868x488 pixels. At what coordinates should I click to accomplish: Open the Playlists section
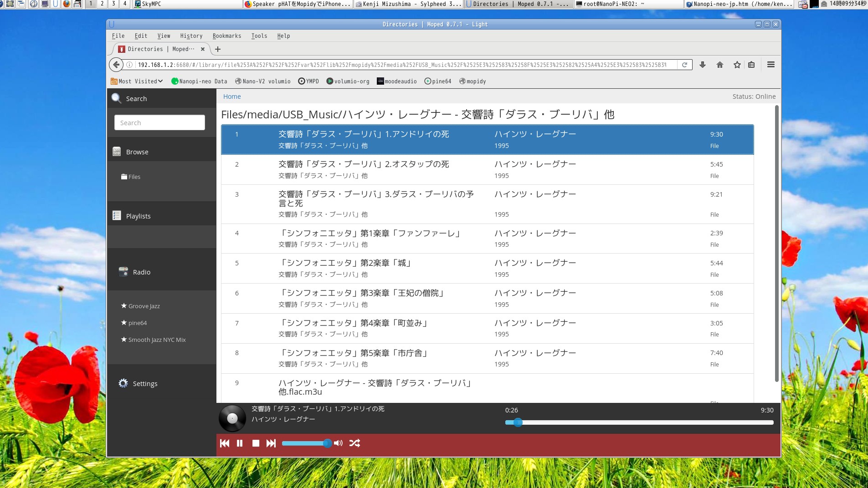tap(138, 216)
